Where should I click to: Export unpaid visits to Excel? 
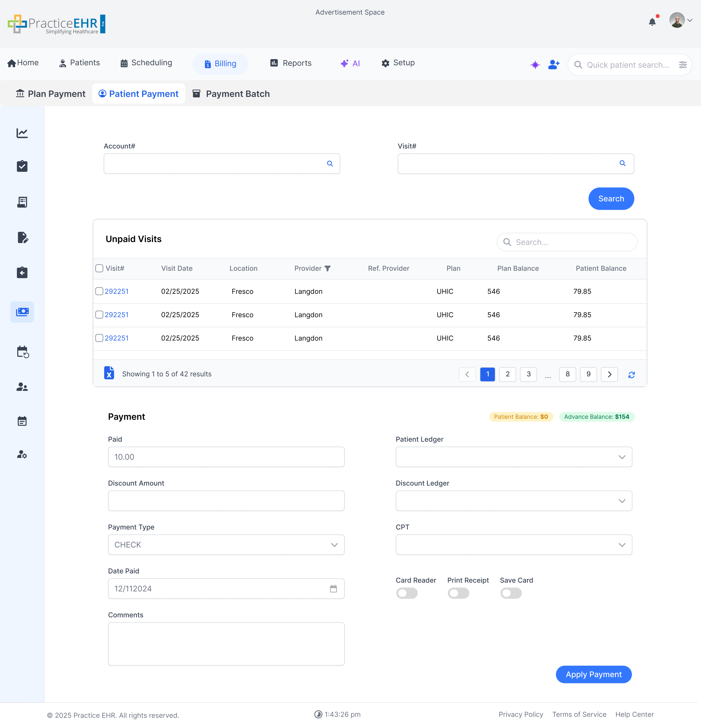coord(109,373)
